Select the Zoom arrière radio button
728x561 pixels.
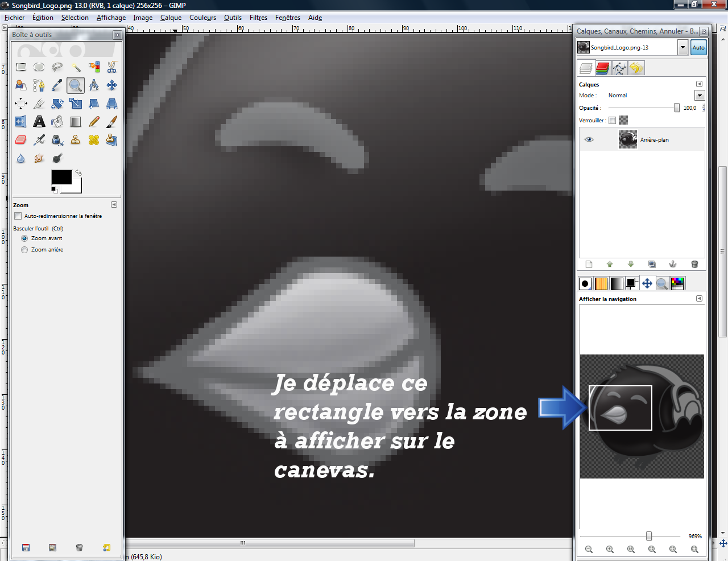pyautogui.click(x=24, y=250)
